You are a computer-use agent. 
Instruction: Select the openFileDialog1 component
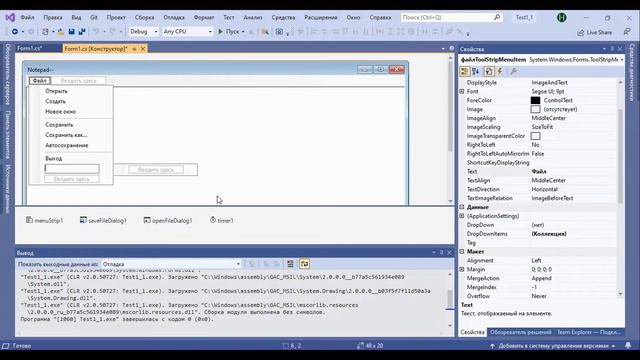click(168, 220)
